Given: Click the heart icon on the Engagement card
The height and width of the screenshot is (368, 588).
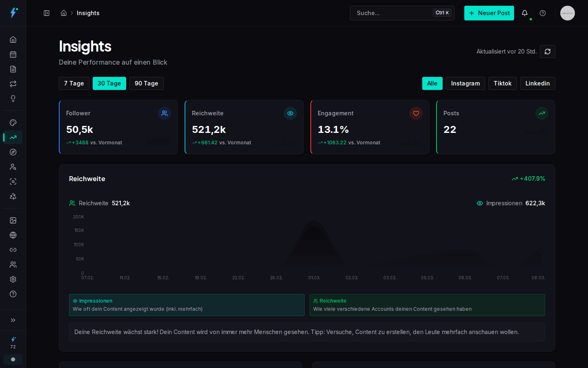Looking at the screenshot, I should pos(416,113).
